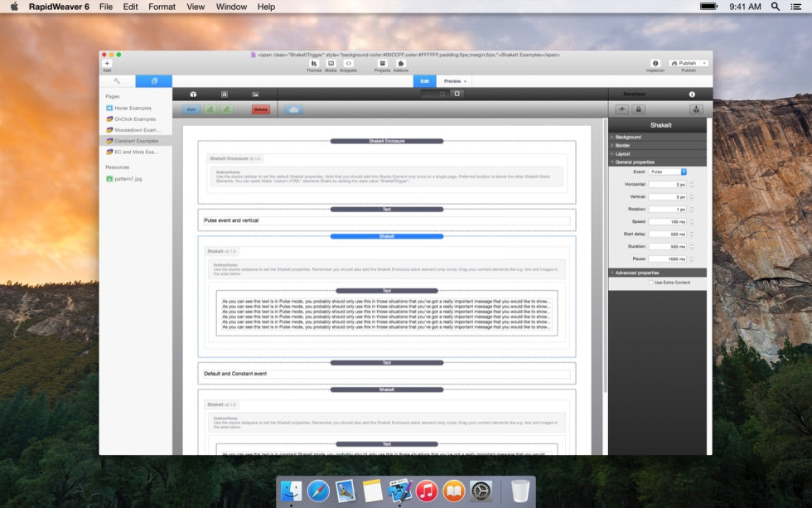Open the Window menu
Screen dimensions: 812x508
[231, 7]
